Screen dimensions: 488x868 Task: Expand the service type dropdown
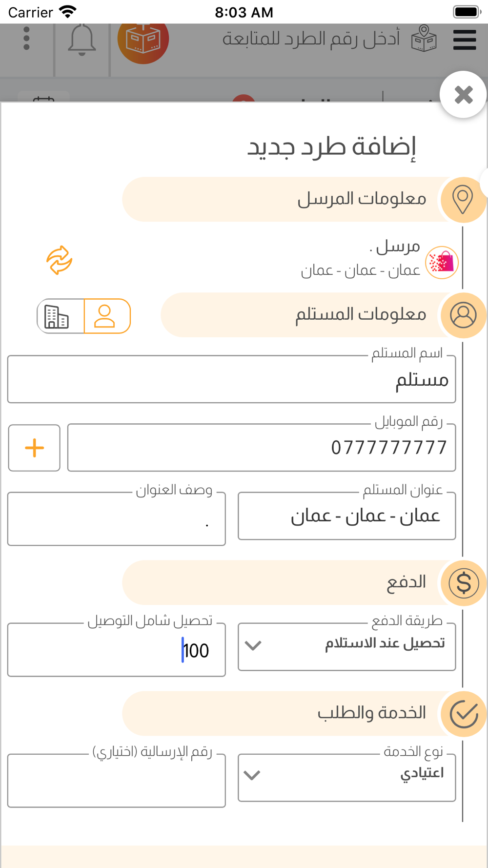point(346,776)
